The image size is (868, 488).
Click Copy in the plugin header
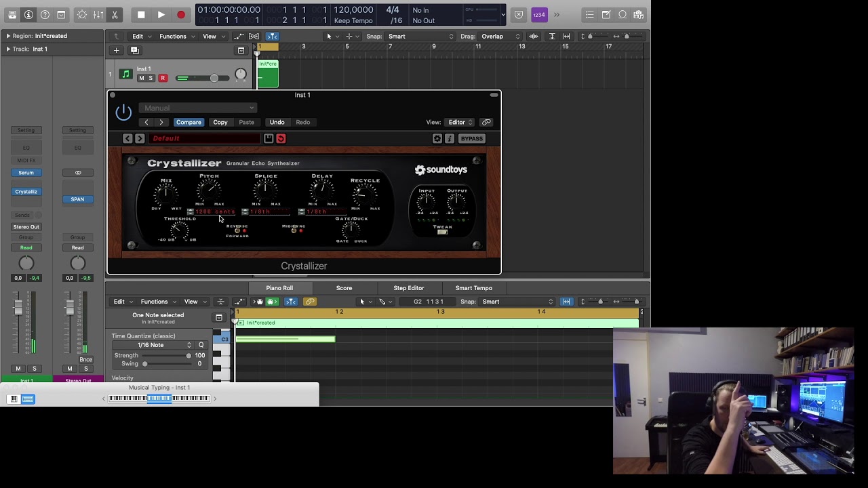[220, 122]
